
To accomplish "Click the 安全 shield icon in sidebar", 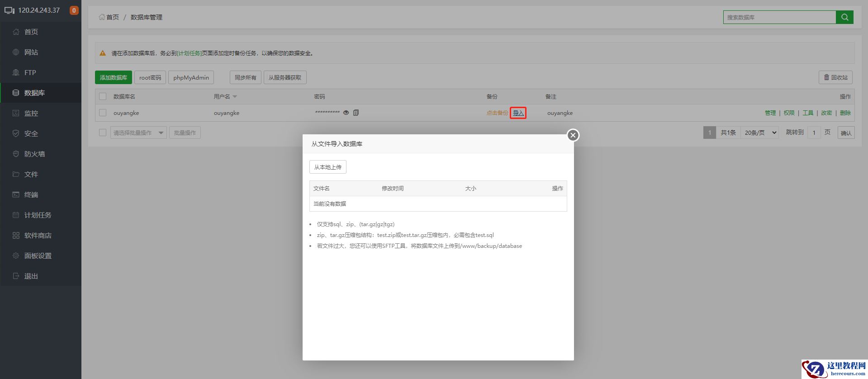I will tap(16, 133).
